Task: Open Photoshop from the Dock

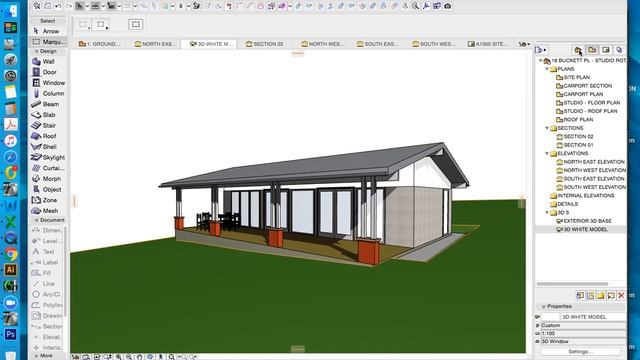Action: click(x=11, y=334)
